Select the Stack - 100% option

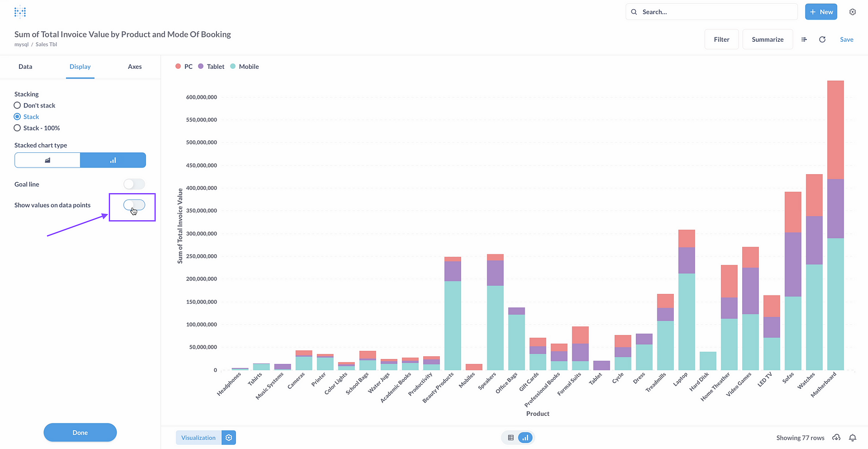point(17,129)
